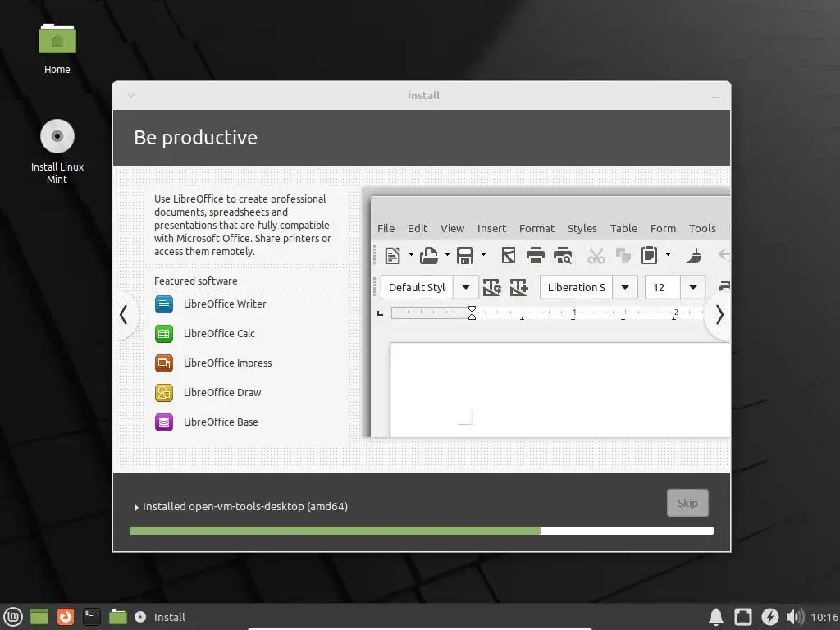Open the Styles menu in slideshow
840x630 pixels.
point(582,229)
